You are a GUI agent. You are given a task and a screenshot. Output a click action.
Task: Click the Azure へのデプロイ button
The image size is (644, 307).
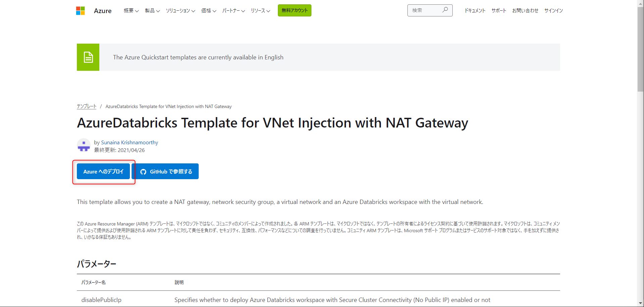click(103, 171)
